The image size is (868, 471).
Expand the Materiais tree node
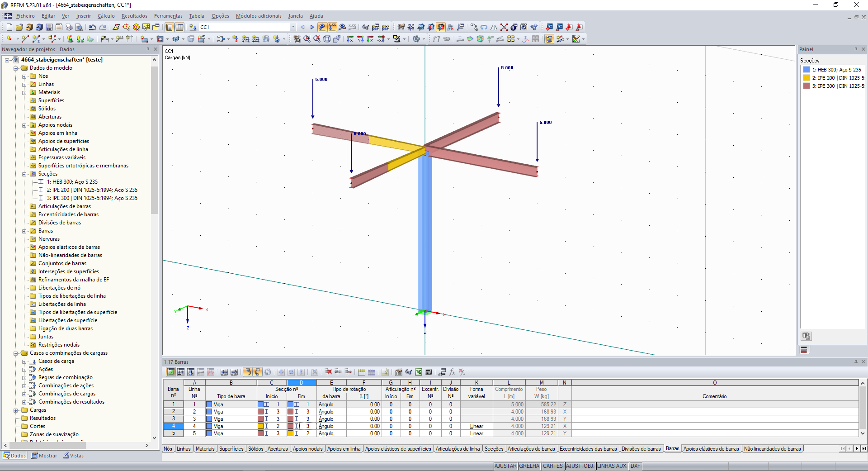pyautogui.click(x=24, y=92)
